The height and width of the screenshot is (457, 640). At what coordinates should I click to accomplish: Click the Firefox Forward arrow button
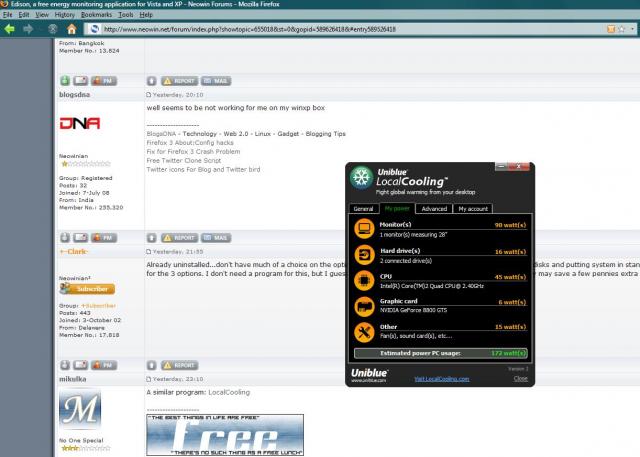pyautogui.click(x=28, y=29)
